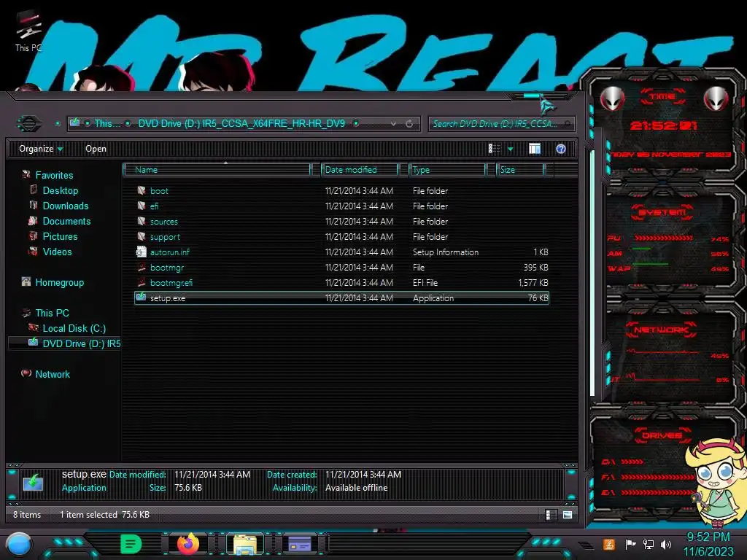Screen dimensions: 747x560
Task: Click the '1,577 KB' size cell
Action: click(533, 282)
